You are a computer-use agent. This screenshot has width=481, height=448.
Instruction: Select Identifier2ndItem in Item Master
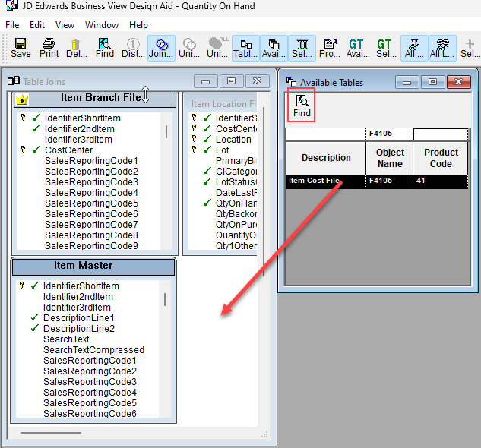coord(78,297)
